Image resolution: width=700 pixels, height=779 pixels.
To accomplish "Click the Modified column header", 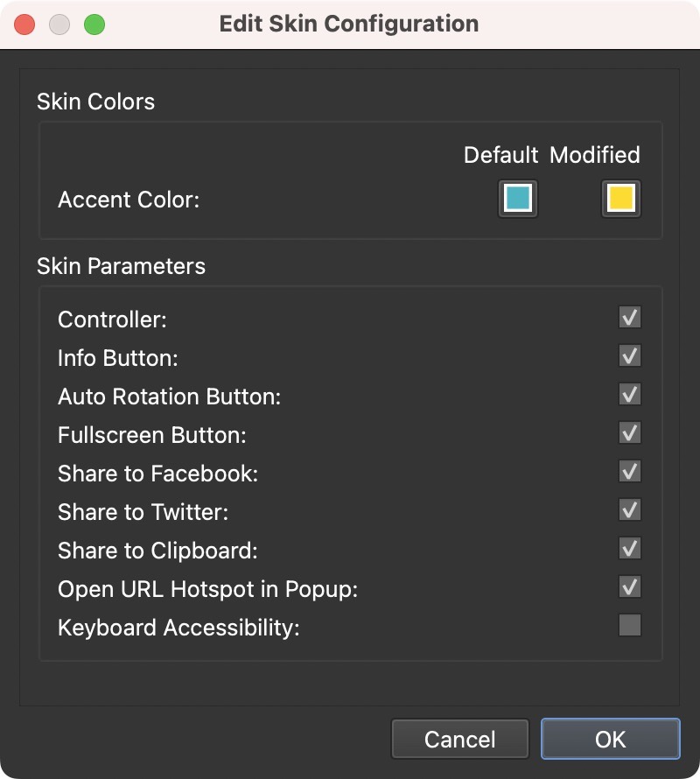I will point(595,155).
